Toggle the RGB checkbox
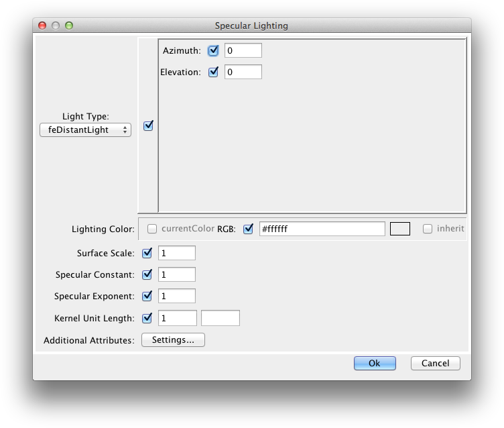Screen dimensions: 504x428 249,229
